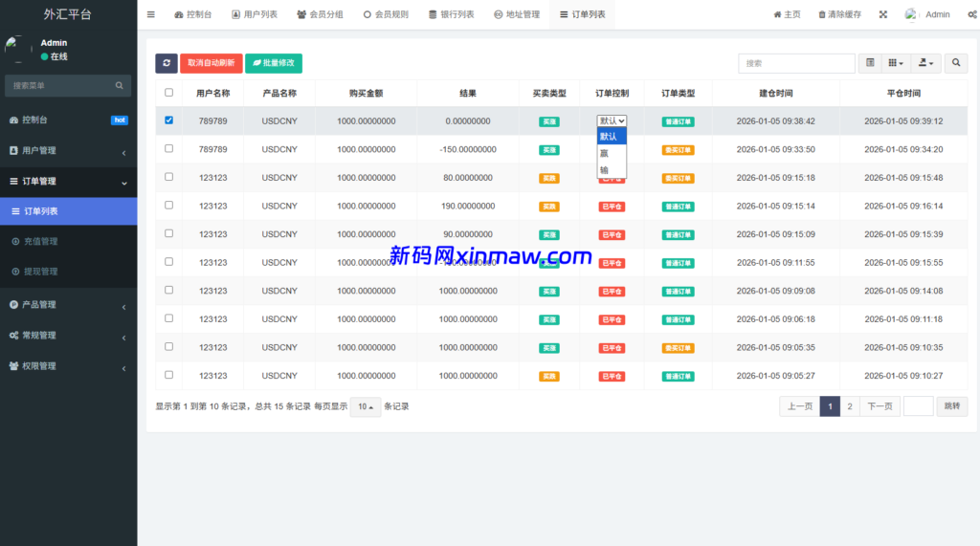The height and width of the screenshot is (546, 980).
Task: Open 控制台 in the sidebar
Action: [x=68, y=120]
